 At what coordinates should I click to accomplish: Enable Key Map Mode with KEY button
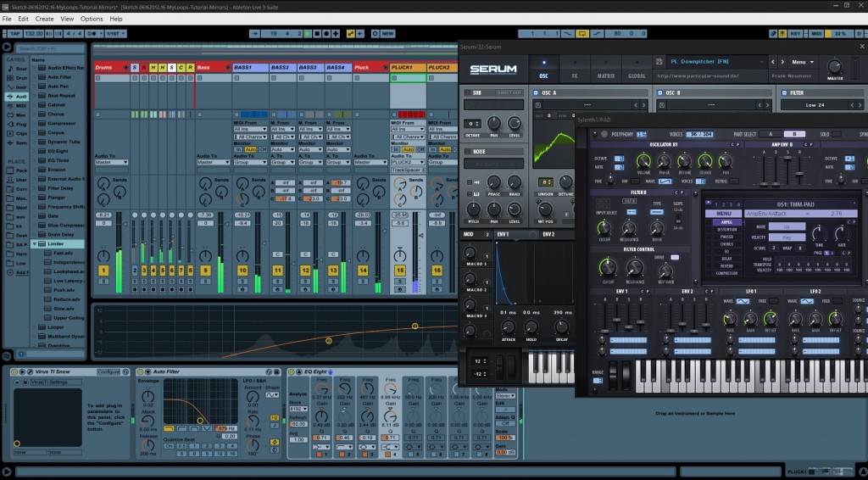795,34
